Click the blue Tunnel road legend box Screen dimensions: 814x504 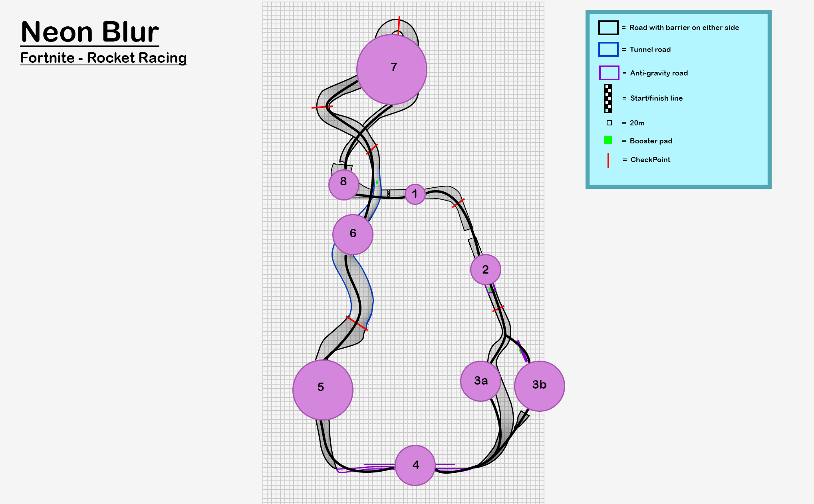[x=608, y=50]
